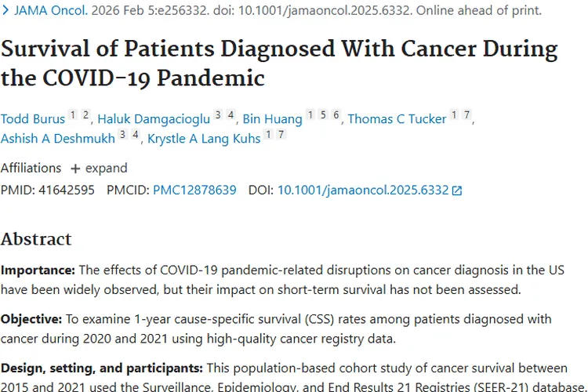The image size is (588, 392).
Task: Click author name Bin Huang
Action: pos(272,119)
